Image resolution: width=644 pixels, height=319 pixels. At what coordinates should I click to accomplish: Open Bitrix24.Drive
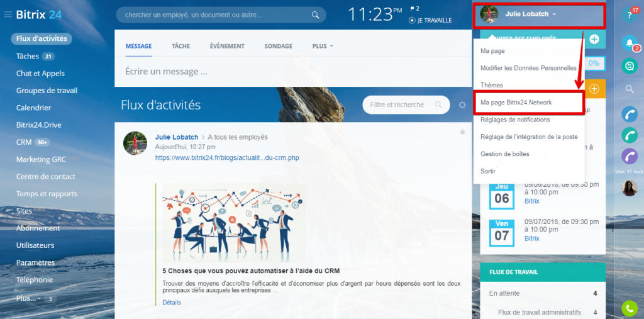tap(38, 125)
